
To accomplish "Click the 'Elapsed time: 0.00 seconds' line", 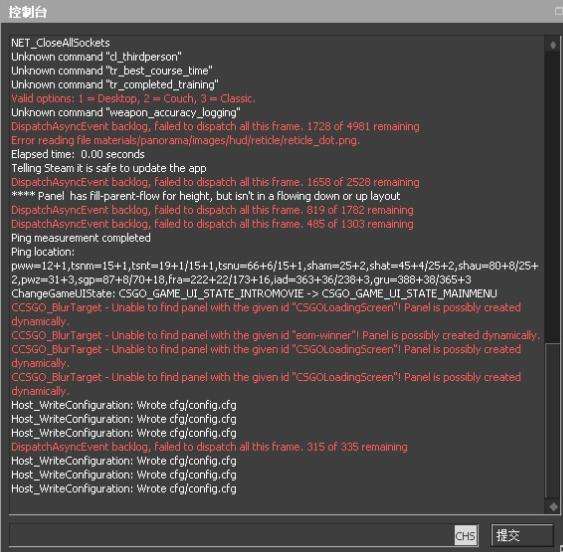I will pyautogui.click(x=78, y=154).
